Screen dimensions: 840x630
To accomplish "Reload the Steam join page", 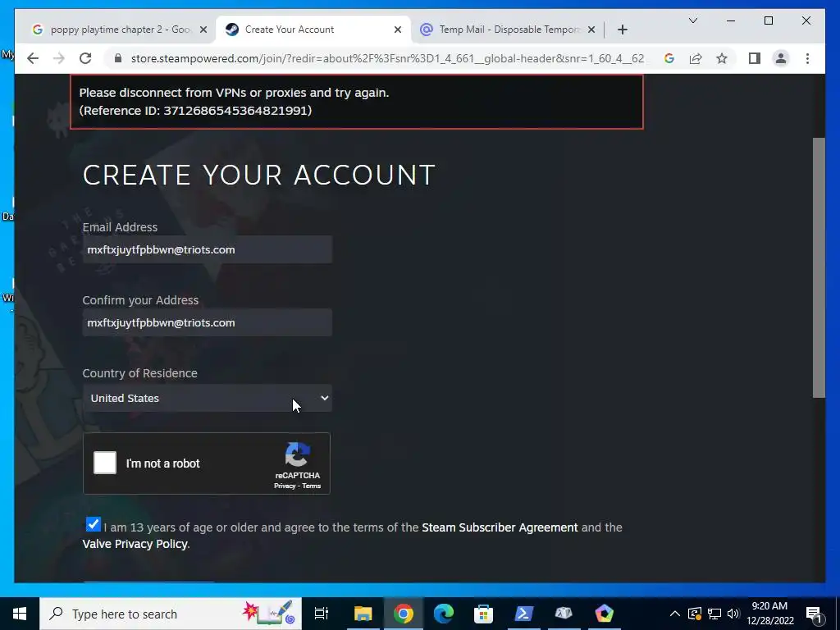I will 85,58.
